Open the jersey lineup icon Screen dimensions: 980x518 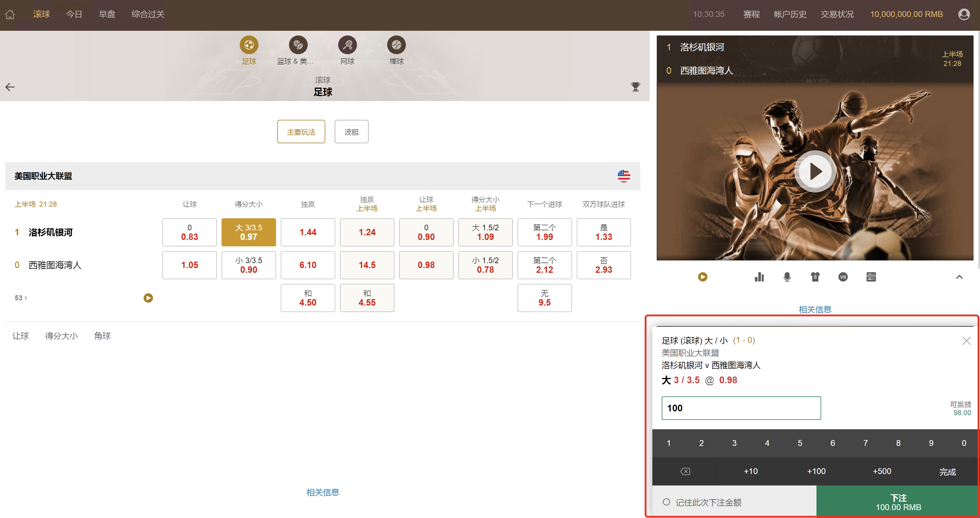pos(815,277)
